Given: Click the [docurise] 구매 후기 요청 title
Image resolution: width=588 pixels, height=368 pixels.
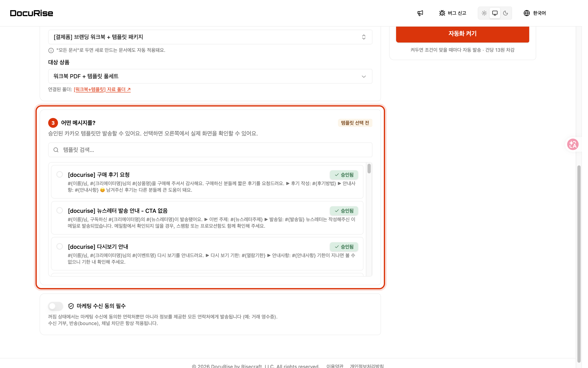Looking at the screenshot, I should [99, 175].
